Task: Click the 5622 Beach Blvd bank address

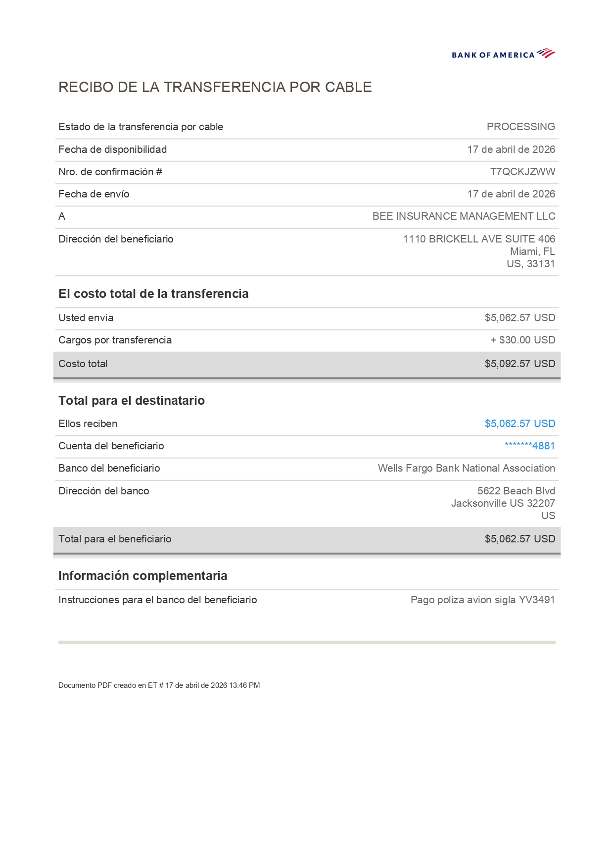Action: pyautogui.click(x=516, y=491)
